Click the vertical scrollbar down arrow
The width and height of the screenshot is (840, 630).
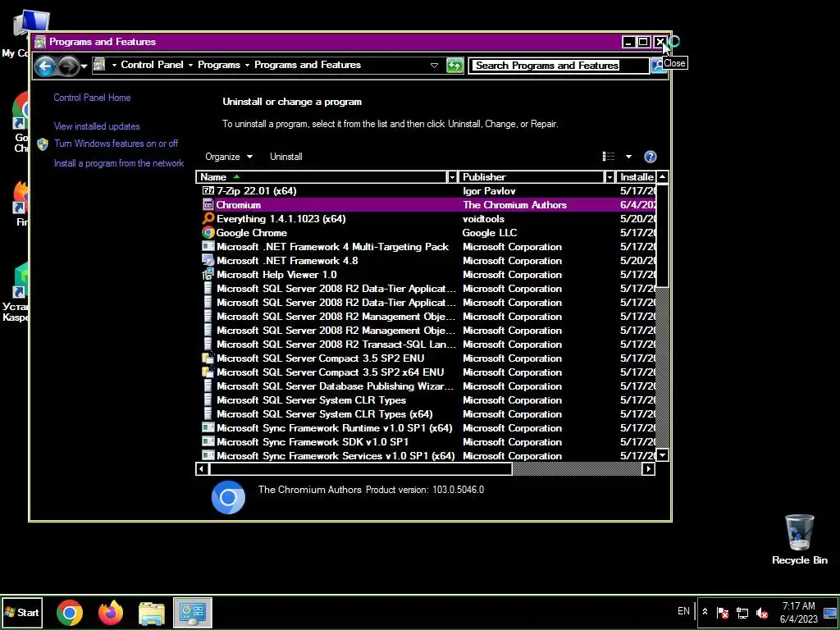(x=663, y=455)
